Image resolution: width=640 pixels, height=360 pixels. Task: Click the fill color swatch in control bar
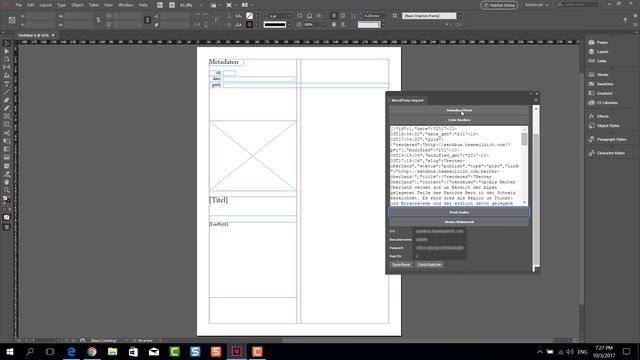(x=249, y=16)
